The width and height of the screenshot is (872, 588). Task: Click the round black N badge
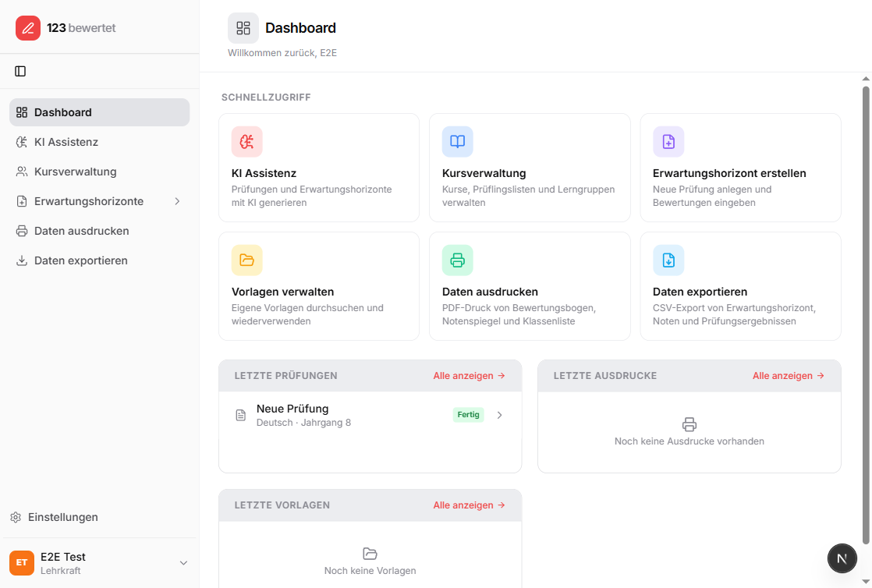pos(842,558)
